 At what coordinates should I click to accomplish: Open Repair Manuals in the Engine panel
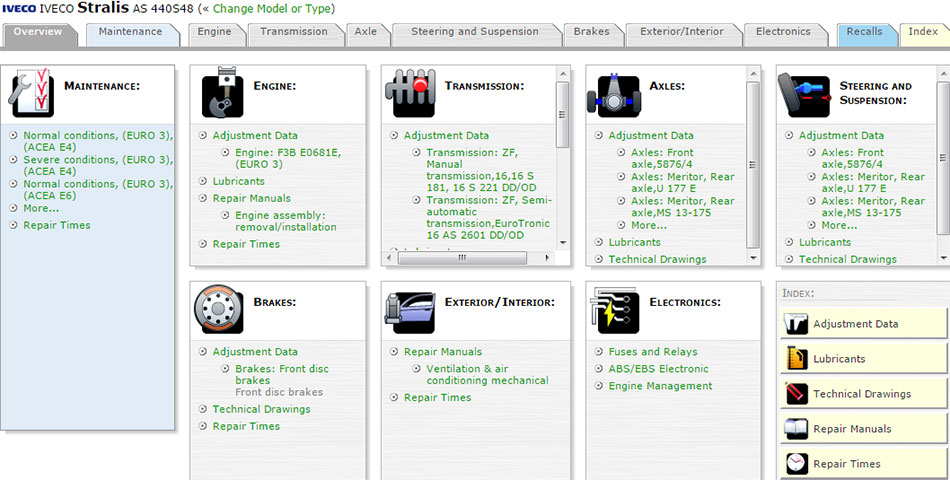[x=251, y=198]
